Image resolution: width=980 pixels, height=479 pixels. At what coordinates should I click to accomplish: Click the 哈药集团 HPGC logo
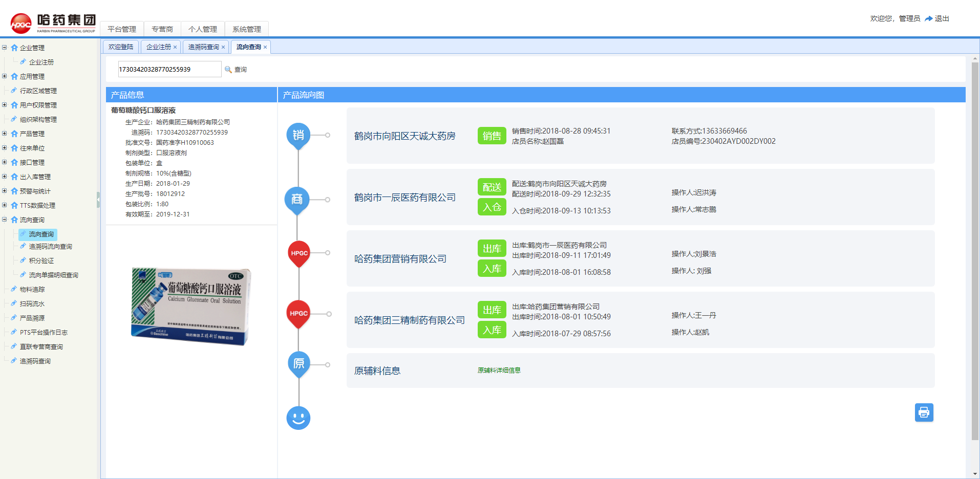pyautogui.click(x=53, y=23)
